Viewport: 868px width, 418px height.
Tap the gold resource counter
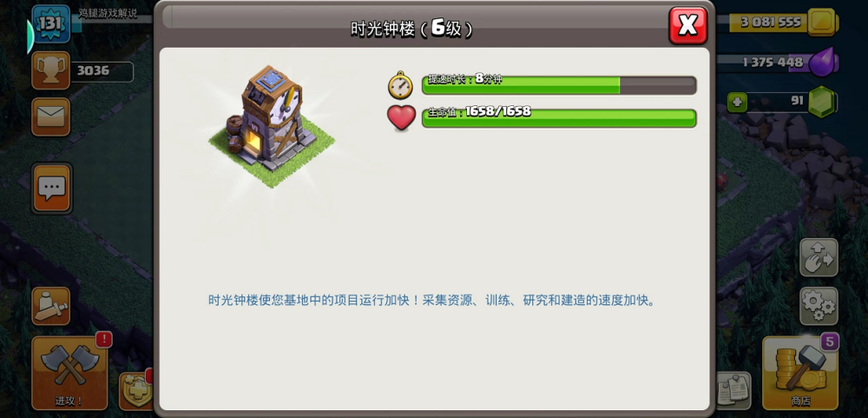tap(783, 23)
